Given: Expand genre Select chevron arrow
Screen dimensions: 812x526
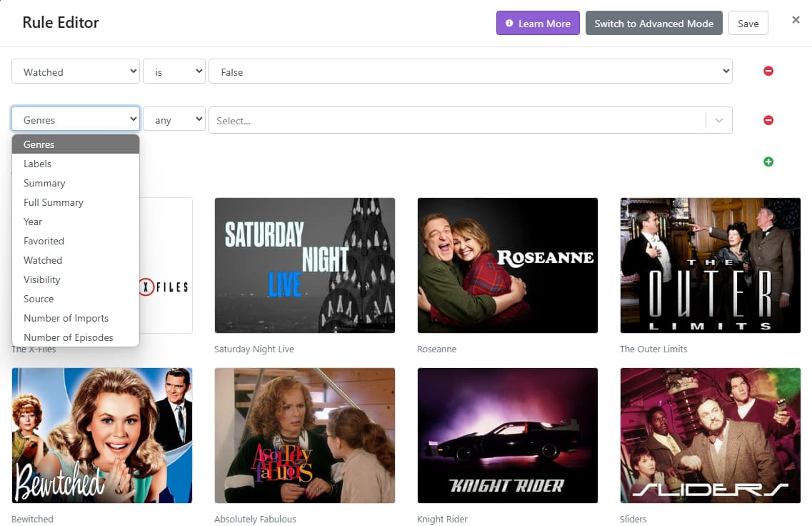Looking at the screenshot, I should click(719, 120).
